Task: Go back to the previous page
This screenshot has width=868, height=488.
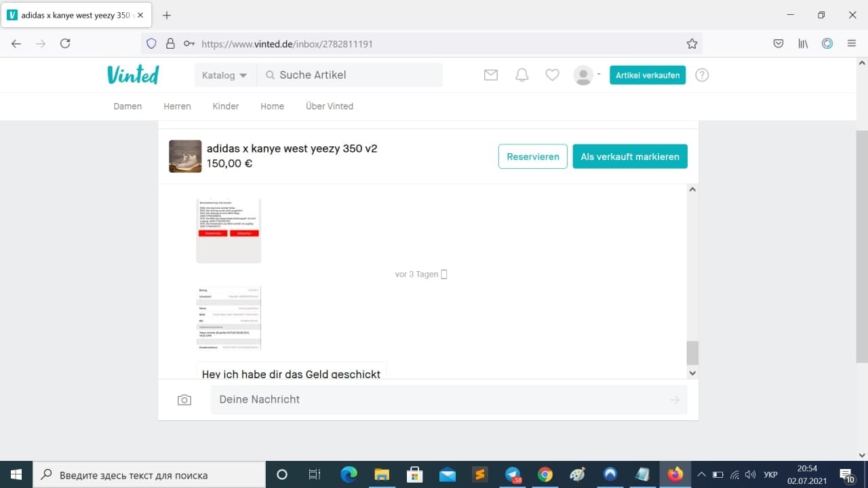Action: point(16,43)
